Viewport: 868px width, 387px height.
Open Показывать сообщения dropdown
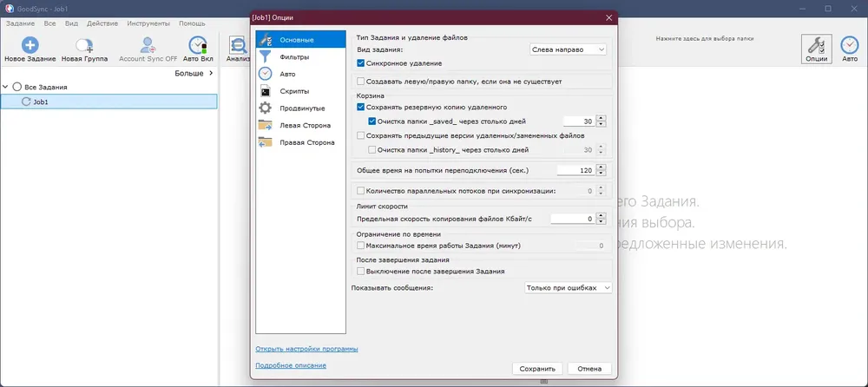coord(568,288)
